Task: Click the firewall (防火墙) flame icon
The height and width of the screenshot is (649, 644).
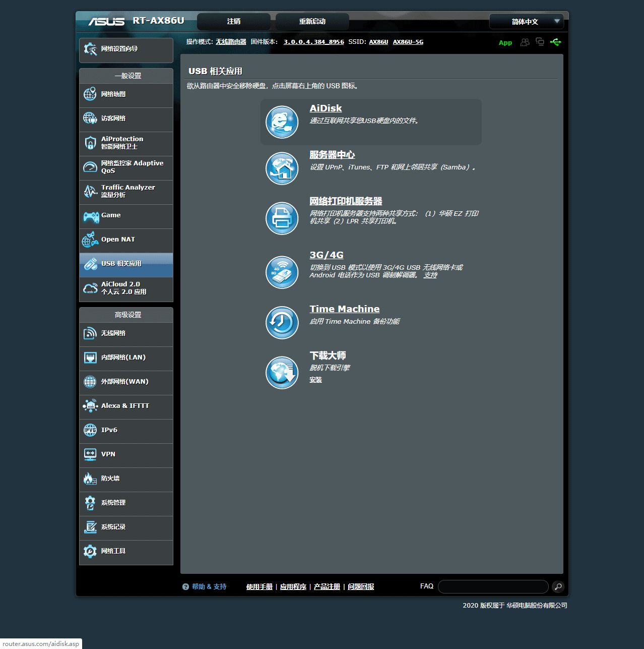Action: tap(90, 478)
